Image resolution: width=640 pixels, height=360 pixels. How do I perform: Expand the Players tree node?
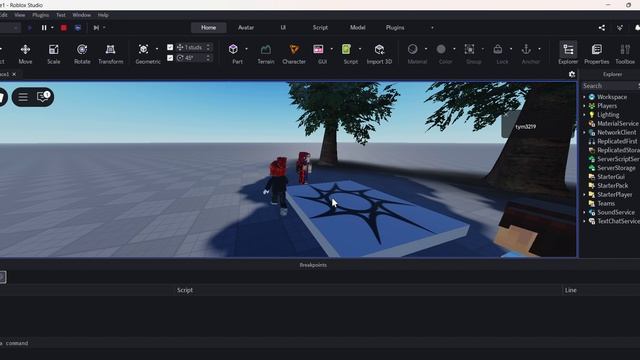click(x=584, y=106)
